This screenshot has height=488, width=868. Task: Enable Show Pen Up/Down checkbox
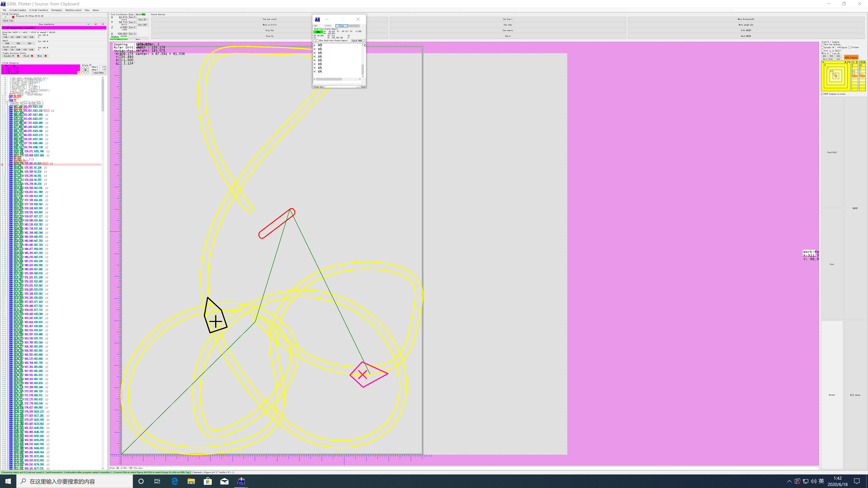click(823, 44)
